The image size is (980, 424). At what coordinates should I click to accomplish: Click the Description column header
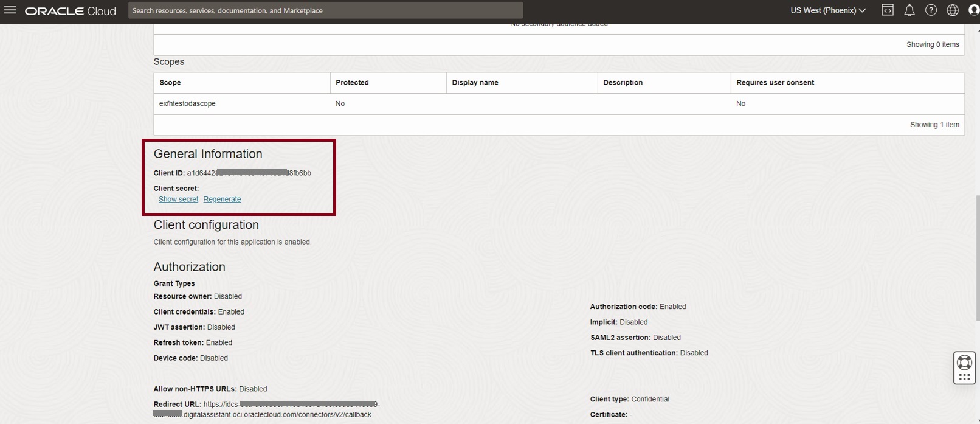[623, 83]
